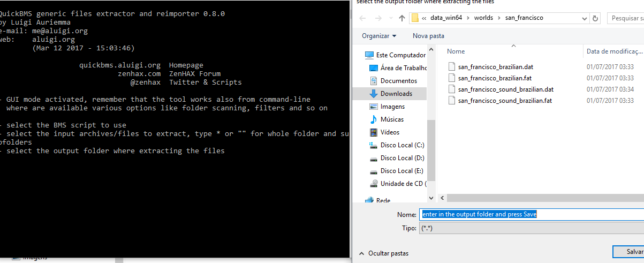Click the Vídeos film icon
The width and height of the screenshot is (644, 263).
(374, 132)
